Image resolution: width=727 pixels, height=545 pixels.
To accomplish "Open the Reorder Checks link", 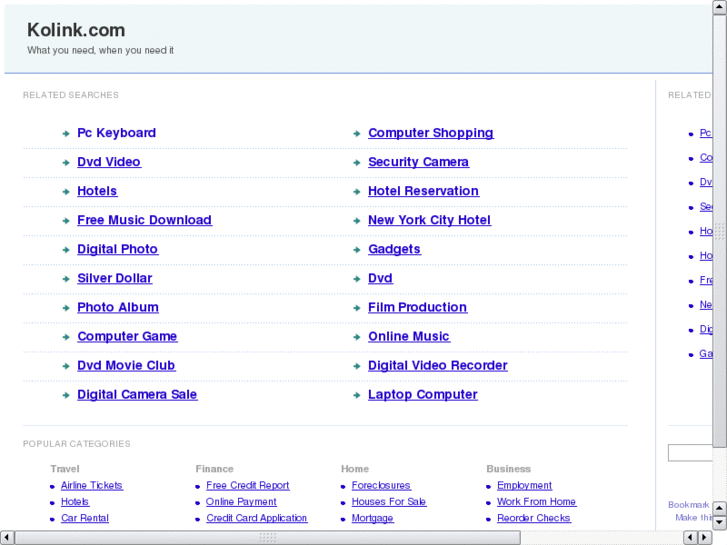I will click(x=534, y=518).
